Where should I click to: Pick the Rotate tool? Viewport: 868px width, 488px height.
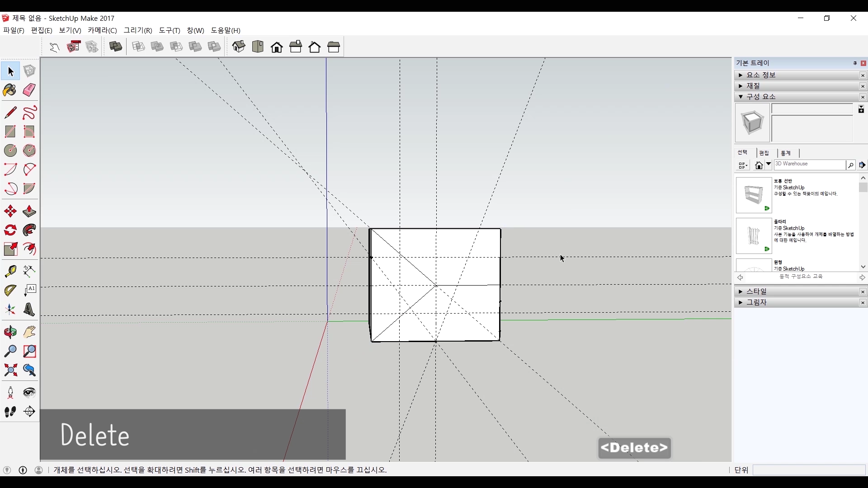point(10,230)
